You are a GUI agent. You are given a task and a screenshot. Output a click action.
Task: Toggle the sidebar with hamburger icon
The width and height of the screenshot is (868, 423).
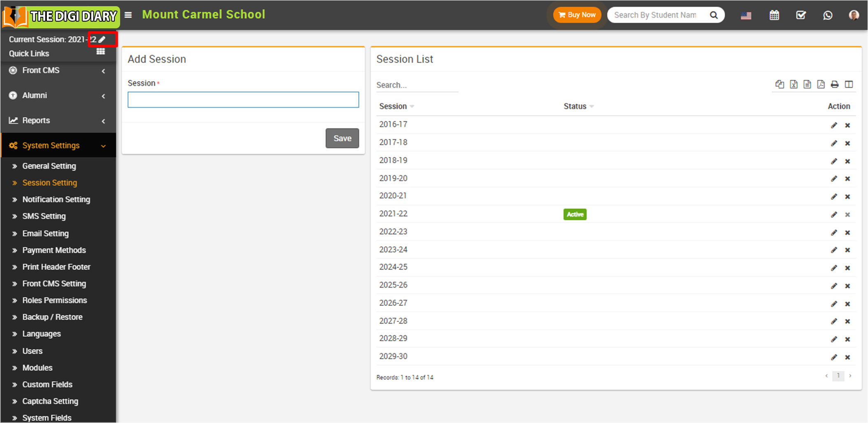pyautogui.click(x=128, y=15)
